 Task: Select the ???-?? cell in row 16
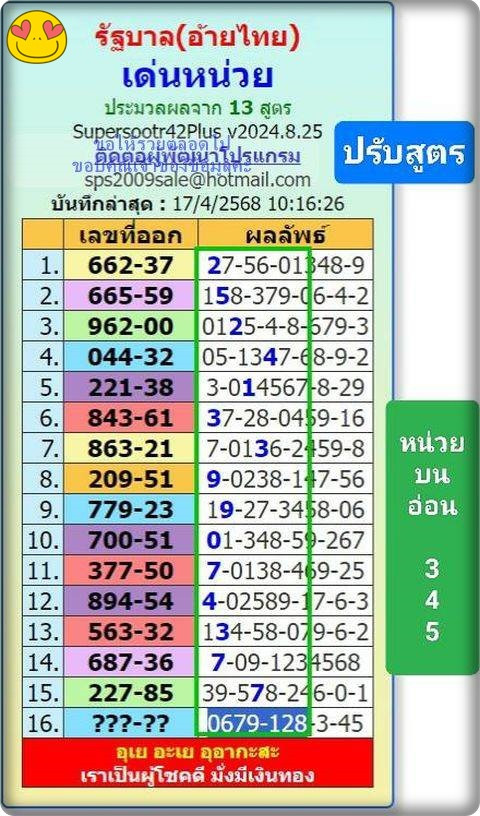[130, 723]
